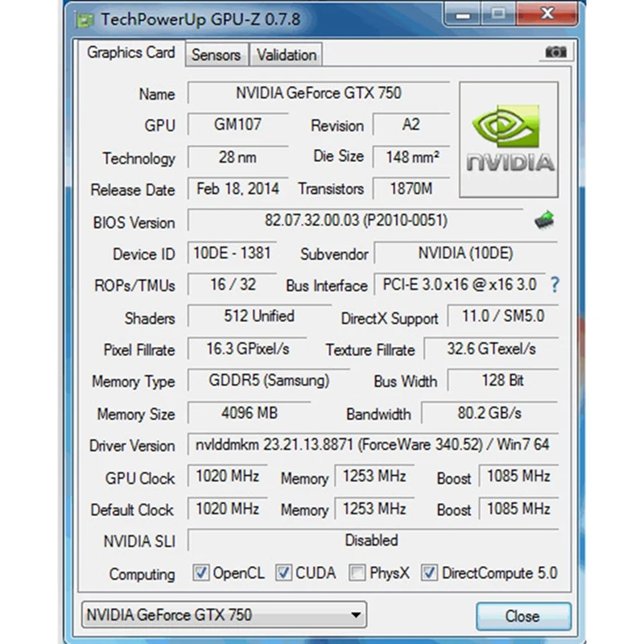Viewport: 644px width, 644px height.
Task: Click the GPU Clock row Memory 1253 MHz
Action: tap(374, 476)
